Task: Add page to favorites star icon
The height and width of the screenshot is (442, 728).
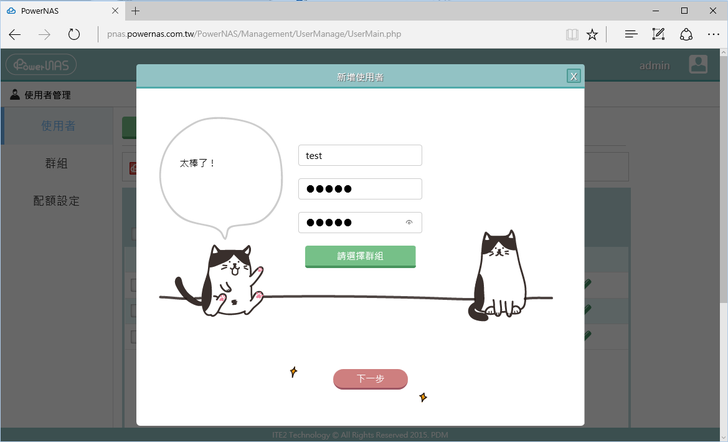Action: tap(592, 34)
